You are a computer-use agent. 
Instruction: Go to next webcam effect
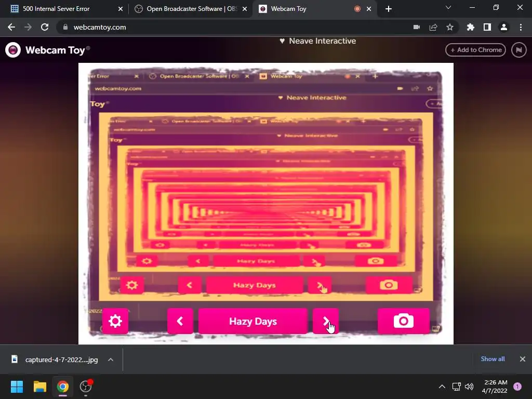point(325,321)
